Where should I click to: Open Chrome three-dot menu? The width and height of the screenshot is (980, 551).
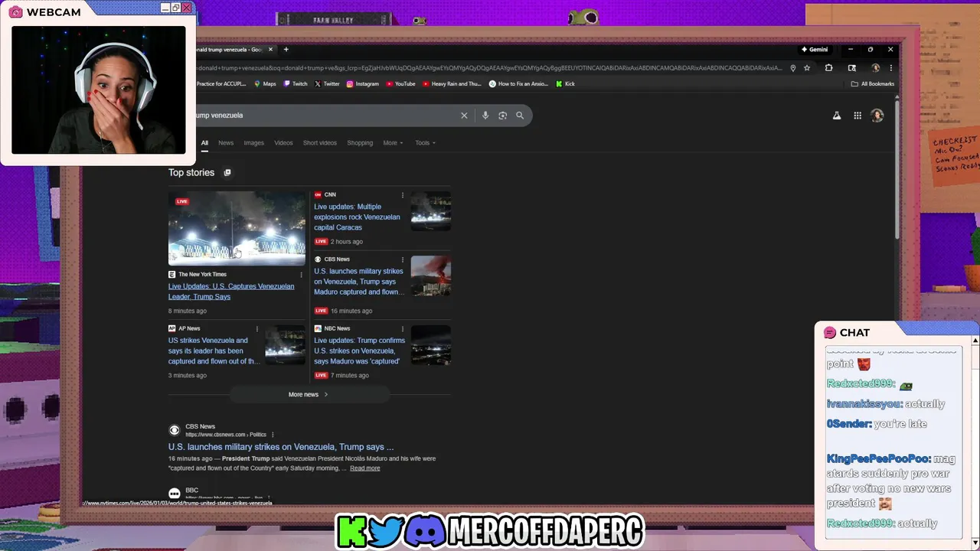coord(890,68)
